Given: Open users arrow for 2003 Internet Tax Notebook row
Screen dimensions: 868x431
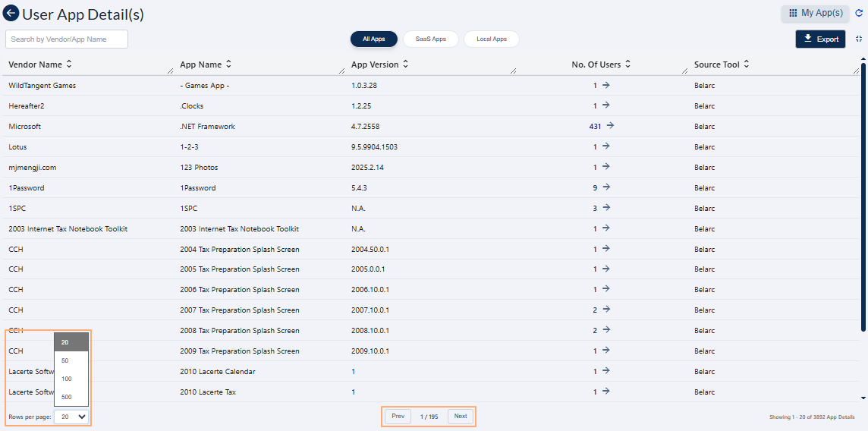Looking at the screenshot, I should pos(605,228).
